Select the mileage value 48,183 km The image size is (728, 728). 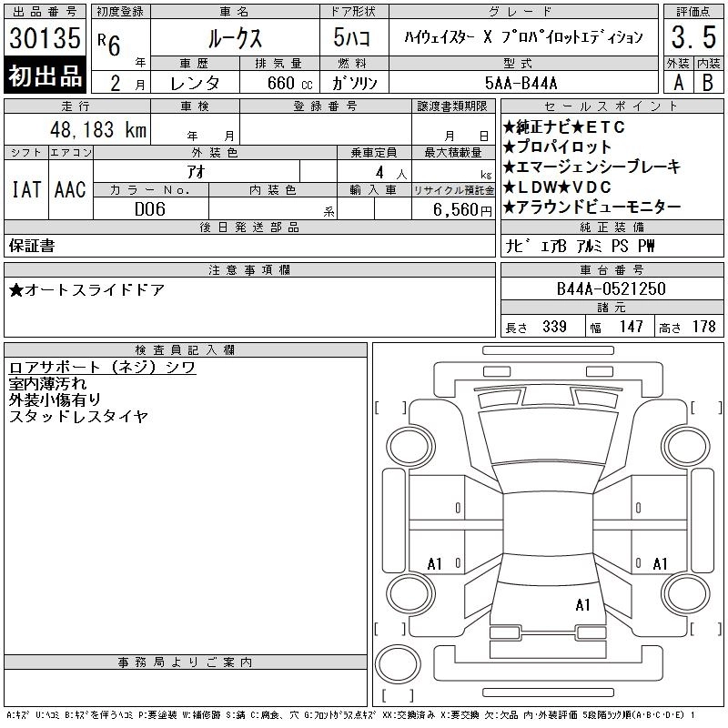(x=96, y=129)
